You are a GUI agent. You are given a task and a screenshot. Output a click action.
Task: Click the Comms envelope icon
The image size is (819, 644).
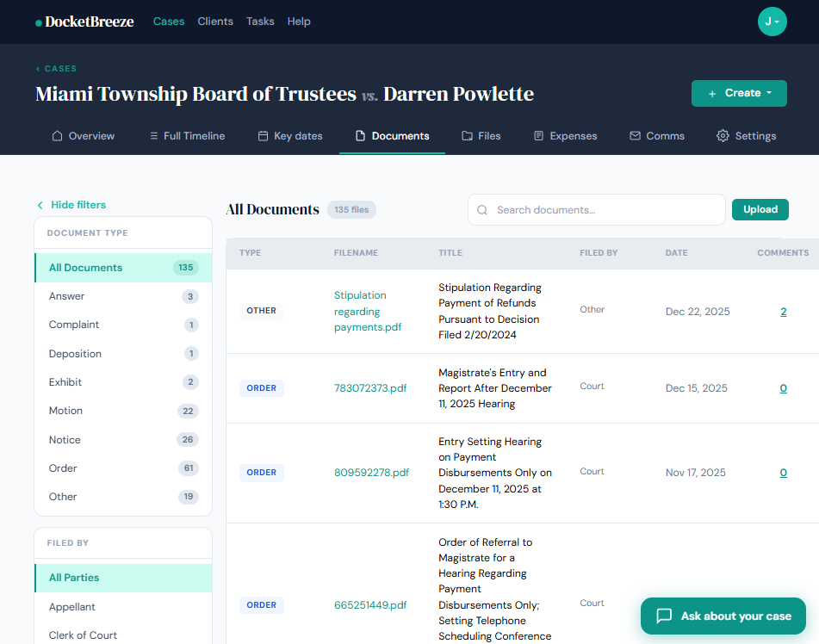(x=635, y=136)
